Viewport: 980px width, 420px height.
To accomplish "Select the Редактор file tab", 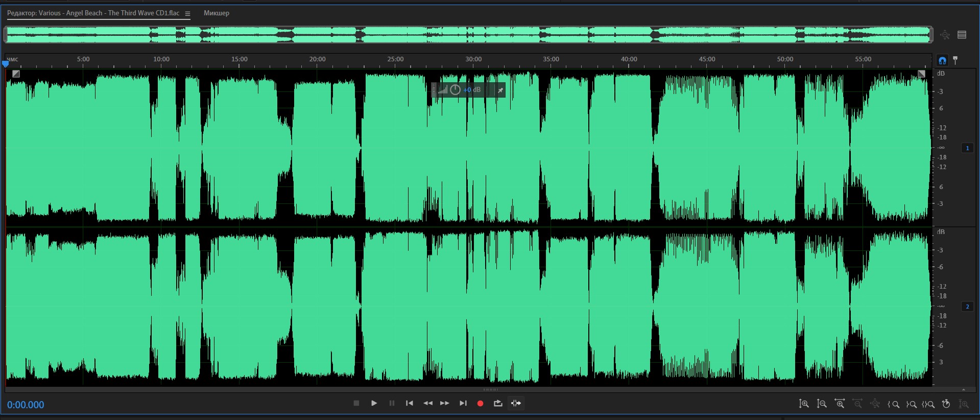I will 93,13.
